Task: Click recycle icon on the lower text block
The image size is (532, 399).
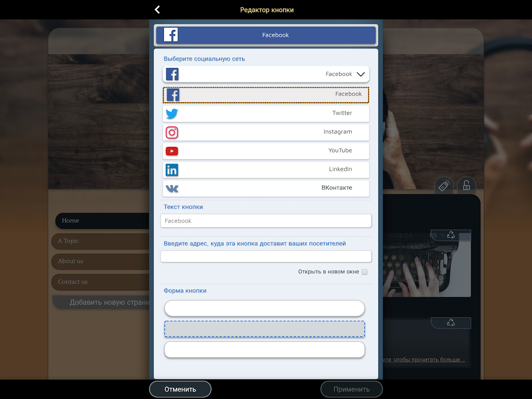Action: pos(451,322)
